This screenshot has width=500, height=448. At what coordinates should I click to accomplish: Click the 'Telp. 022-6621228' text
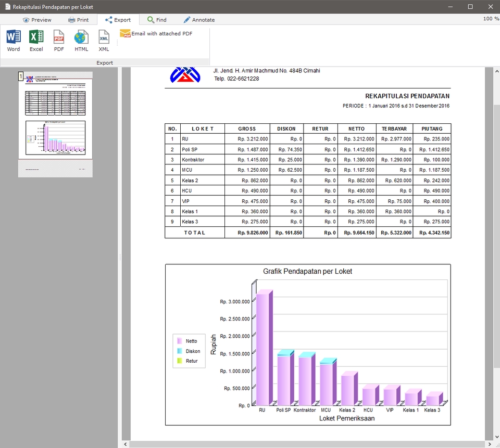(236, 79)
